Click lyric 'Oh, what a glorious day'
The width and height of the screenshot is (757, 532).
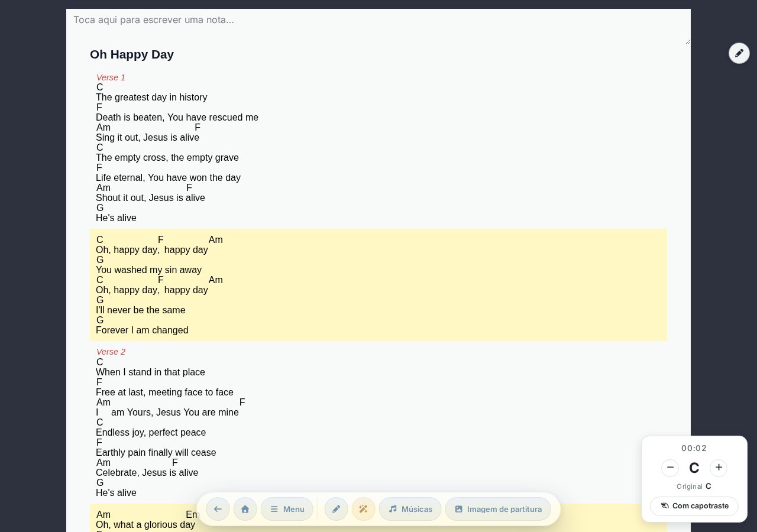[145, 525]
